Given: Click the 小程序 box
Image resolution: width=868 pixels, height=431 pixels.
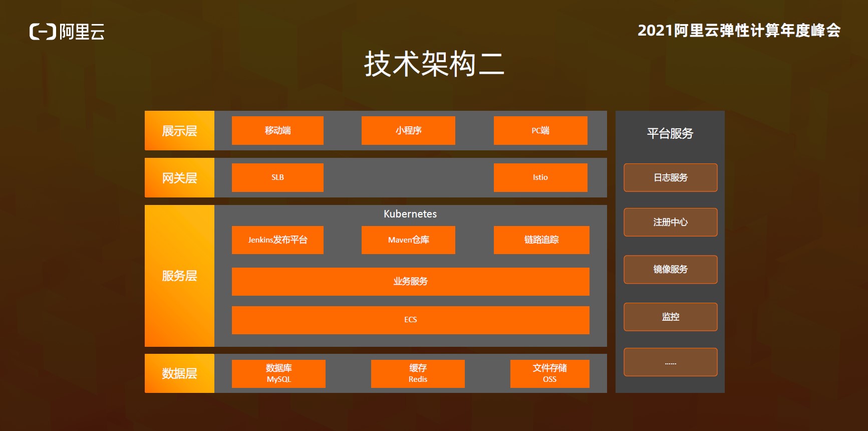Looking at the screenshot, I should 408,131.
